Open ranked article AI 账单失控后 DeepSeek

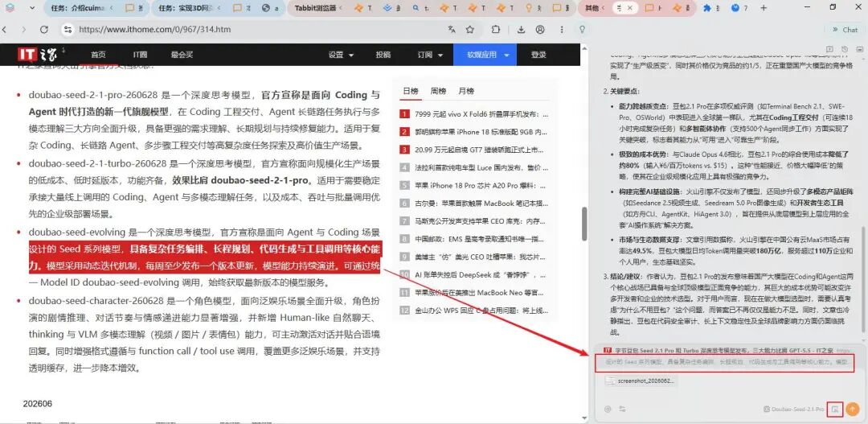pos(481,274)
